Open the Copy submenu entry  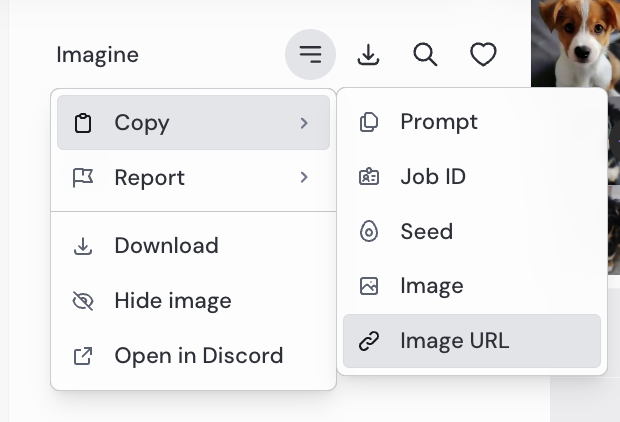pos(193,123)
